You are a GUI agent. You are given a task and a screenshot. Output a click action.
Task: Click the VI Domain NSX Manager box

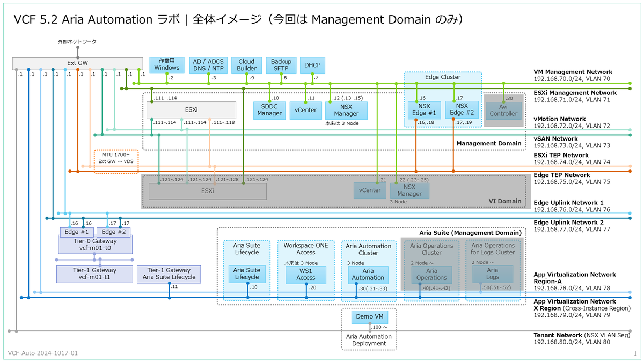[409, 190]
